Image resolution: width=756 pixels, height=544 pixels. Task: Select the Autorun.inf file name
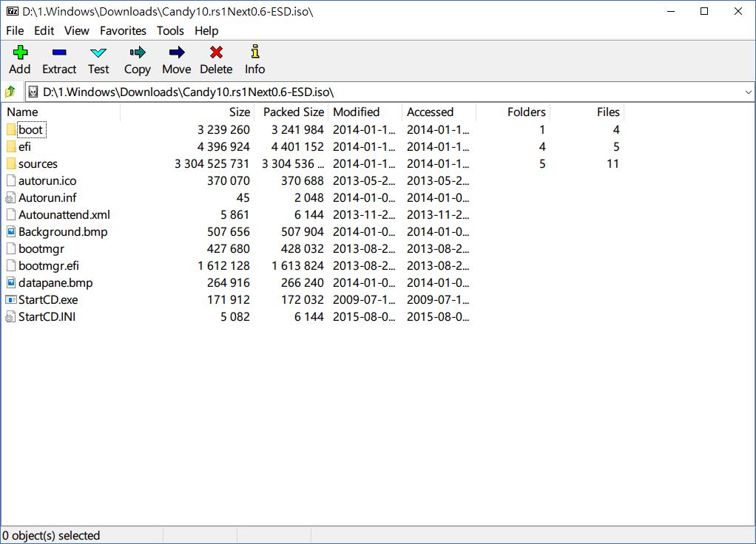click(47, 197)
